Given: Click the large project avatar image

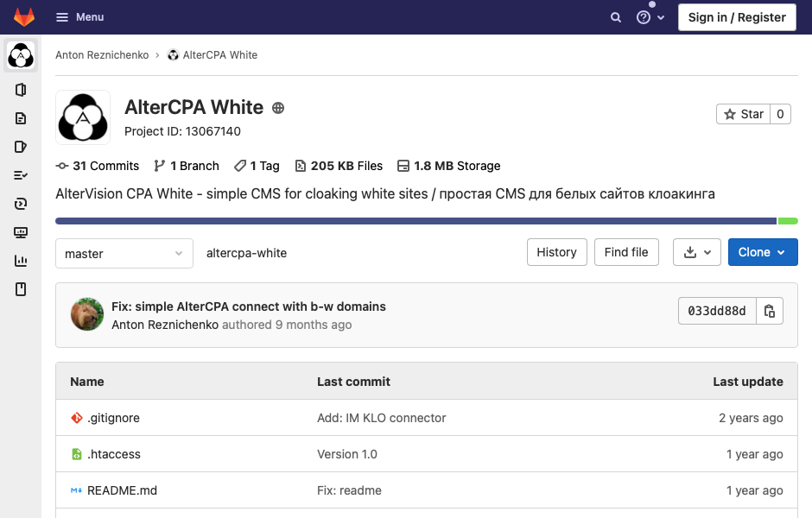Looking at the screenshot, I should click(83, 117).
